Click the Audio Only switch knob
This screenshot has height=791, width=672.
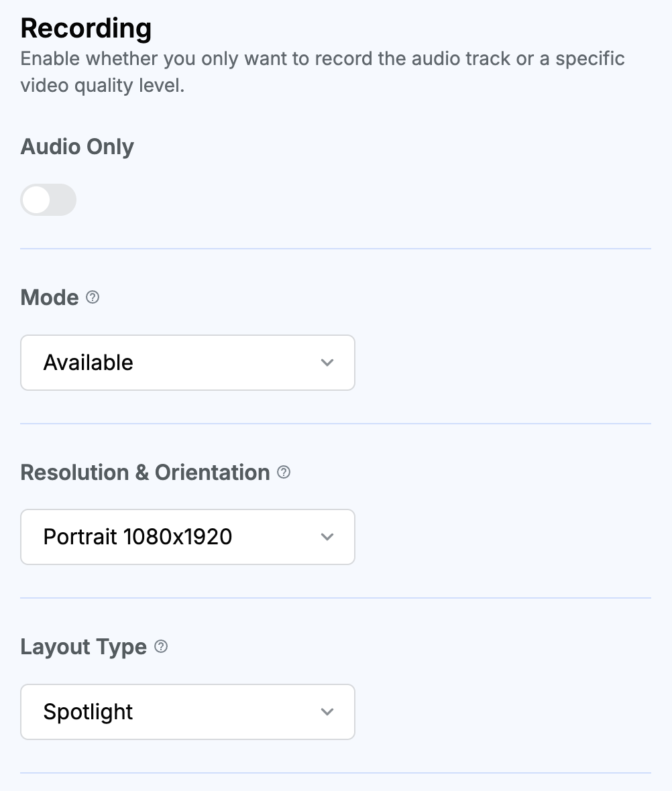pos(36,200)
